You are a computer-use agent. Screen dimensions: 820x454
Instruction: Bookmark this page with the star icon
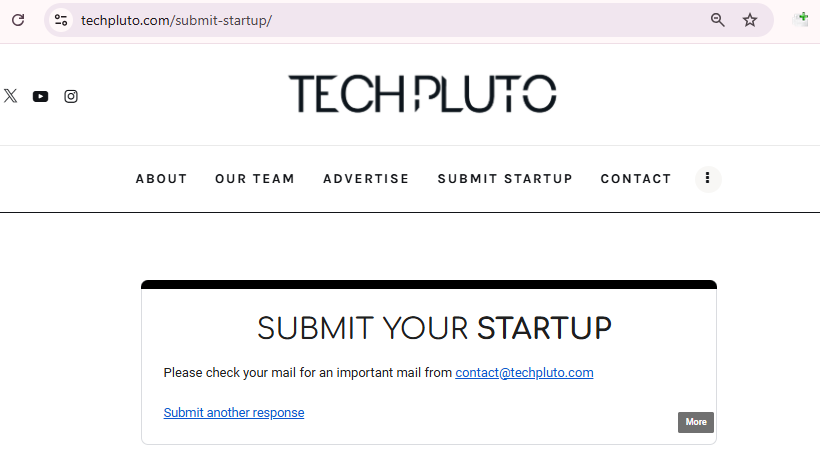coord(750,20)
